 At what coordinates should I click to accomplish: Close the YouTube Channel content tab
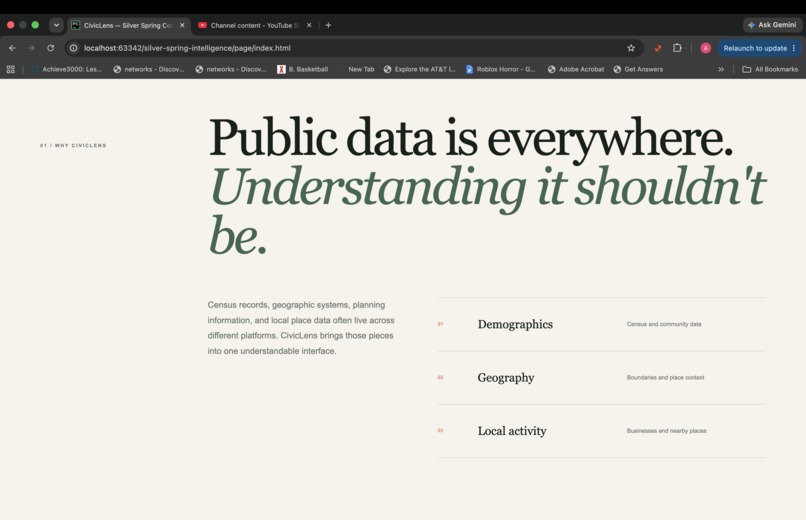click(x=309, y=25)
